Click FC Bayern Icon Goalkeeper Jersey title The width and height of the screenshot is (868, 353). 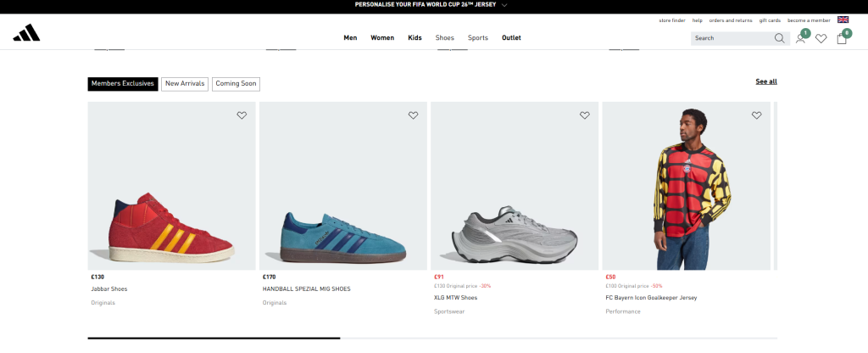(651, 298)
